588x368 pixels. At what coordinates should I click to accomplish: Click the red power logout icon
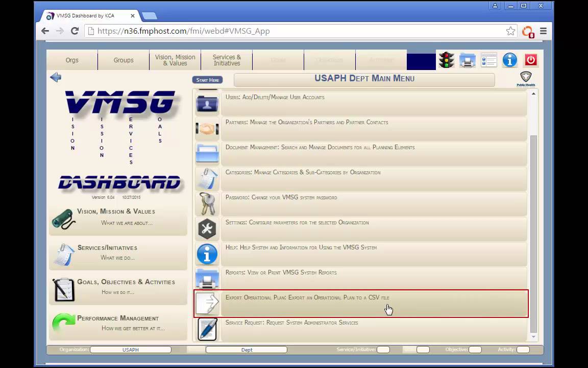point(531,60)
